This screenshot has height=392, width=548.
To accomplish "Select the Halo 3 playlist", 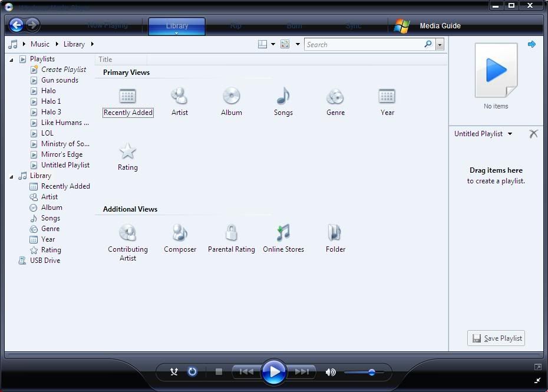I will tap(51, 112).
